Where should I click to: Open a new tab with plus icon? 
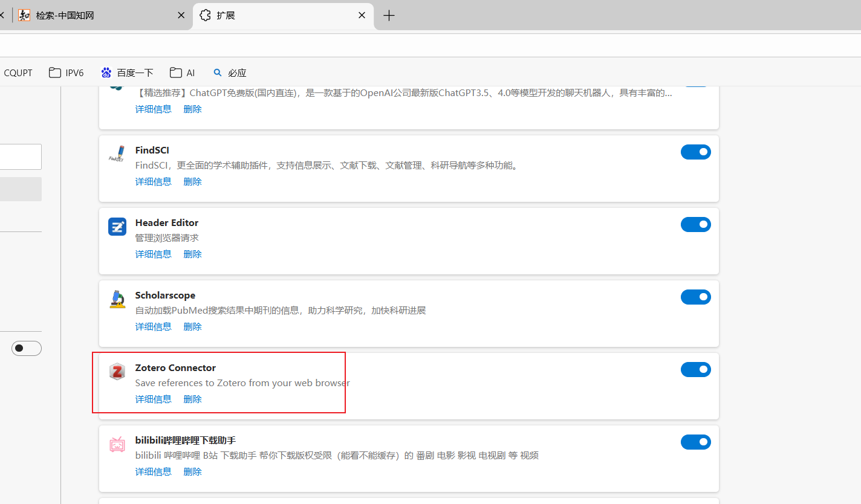(x=389, y=16)
